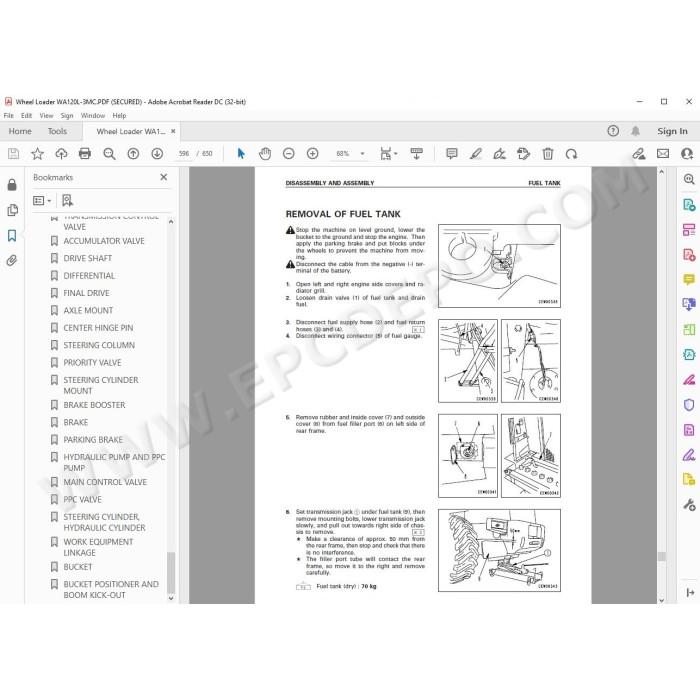Click the Print file icon
700x700 pixels.
[x=85, y=154]
